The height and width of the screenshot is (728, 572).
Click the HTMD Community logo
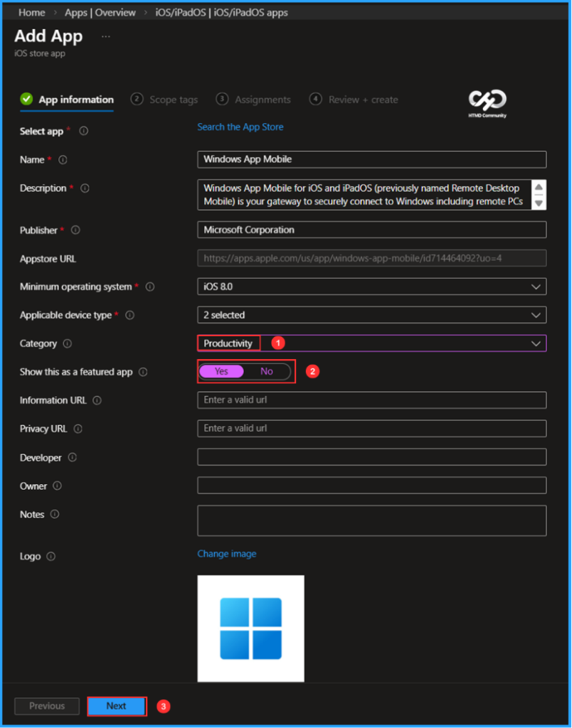tap(487, 99)
